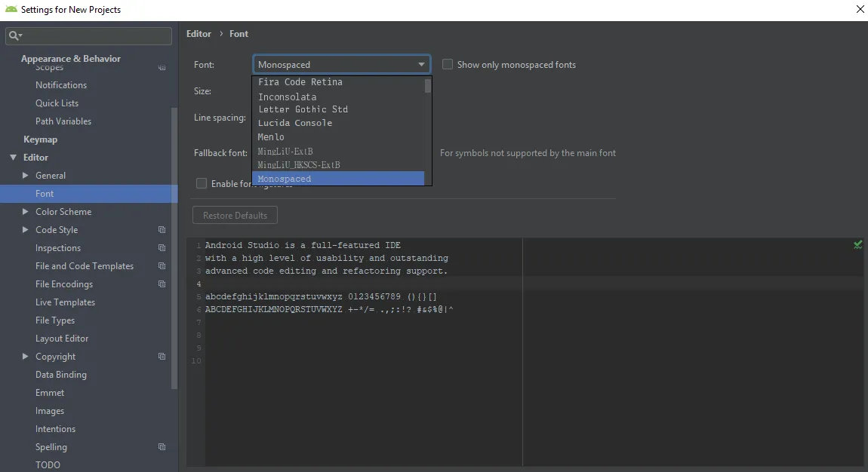Click the search magnifier icon
868x472 pixels.
[x=14, y=35]
